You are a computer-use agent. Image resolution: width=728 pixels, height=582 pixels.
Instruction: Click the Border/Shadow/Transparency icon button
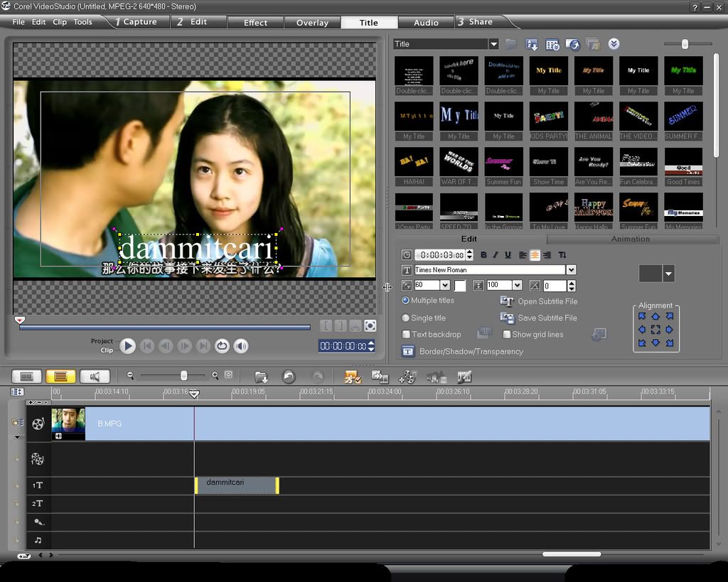pyautogui.click(x=408, y=352)
